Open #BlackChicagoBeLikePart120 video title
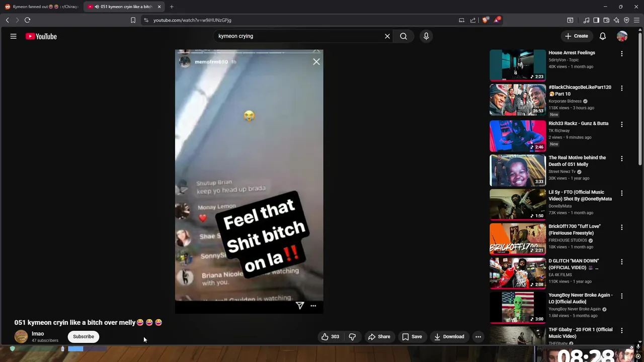The height and width of the screenshot is (362, 644). click(580, 90)
